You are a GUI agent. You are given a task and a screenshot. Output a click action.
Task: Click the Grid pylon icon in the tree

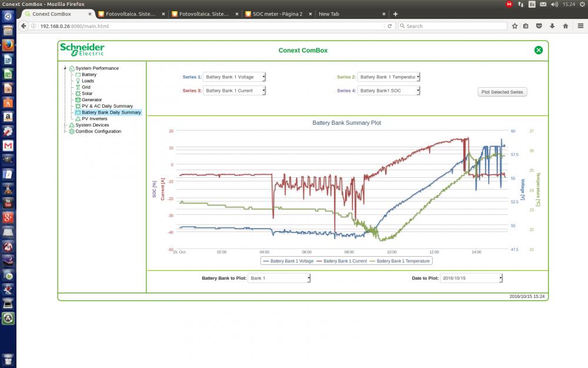(x=78, y=87)
